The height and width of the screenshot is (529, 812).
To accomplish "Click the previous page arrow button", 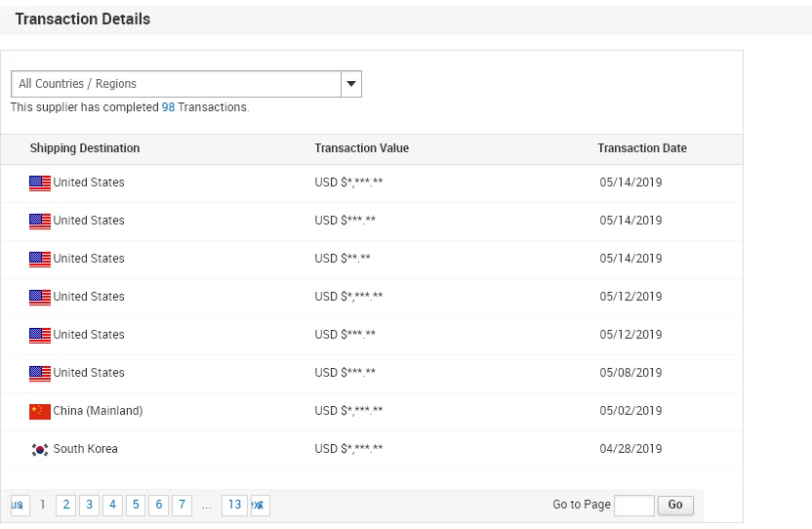I will (17, 505).
